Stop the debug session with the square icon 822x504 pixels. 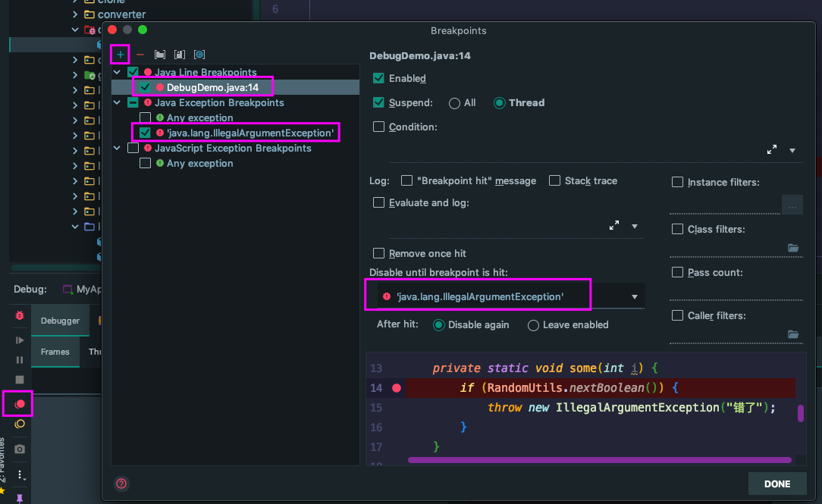coord(20,379)
